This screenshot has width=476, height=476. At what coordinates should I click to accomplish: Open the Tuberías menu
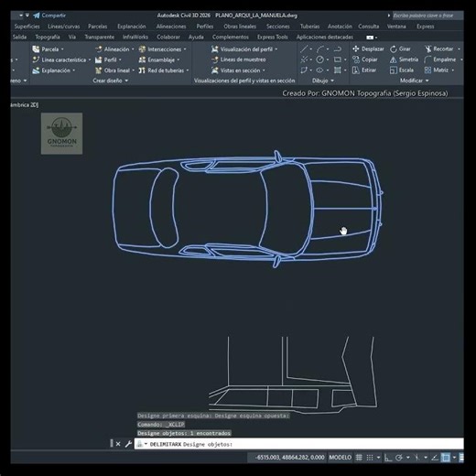point(309,27)
